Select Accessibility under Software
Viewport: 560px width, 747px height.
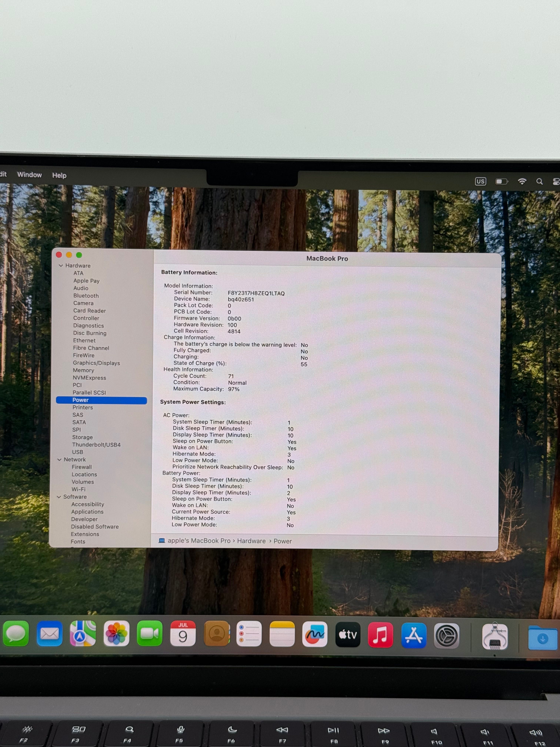88,504
